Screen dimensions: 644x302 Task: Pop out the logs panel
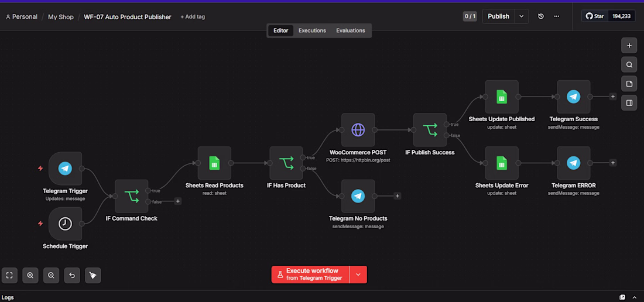click(623, 297)
